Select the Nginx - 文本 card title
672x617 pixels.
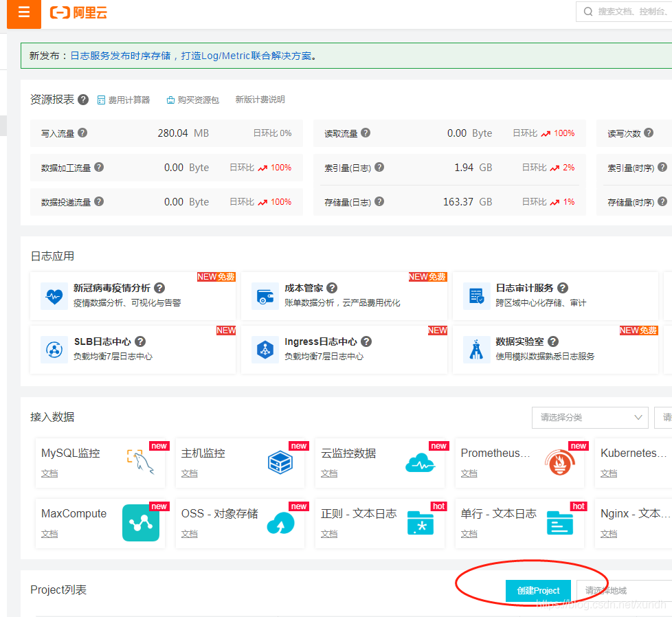(x=635, y=513)
